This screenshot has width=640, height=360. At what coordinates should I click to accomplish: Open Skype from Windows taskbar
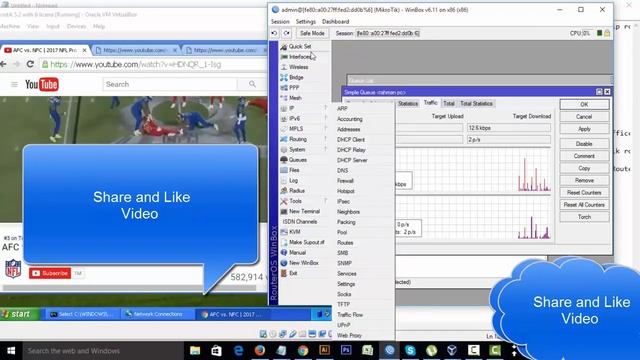(410, 350)
